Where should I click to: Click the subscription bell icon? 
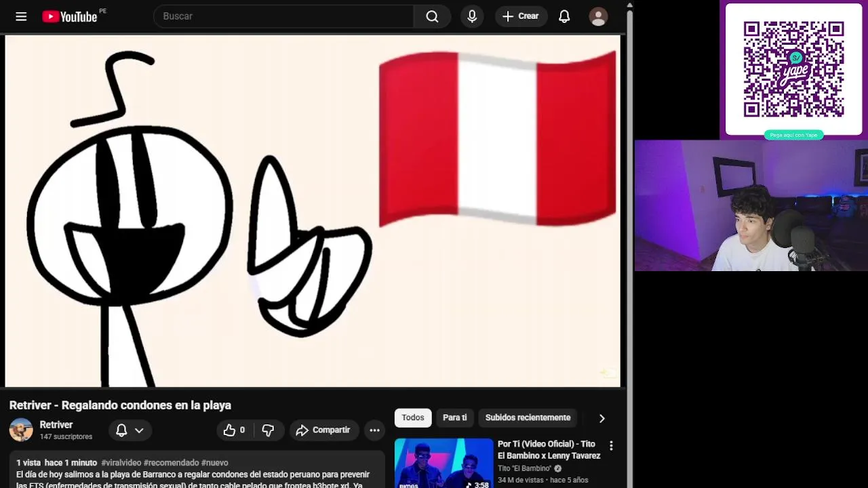coord(121,430)
